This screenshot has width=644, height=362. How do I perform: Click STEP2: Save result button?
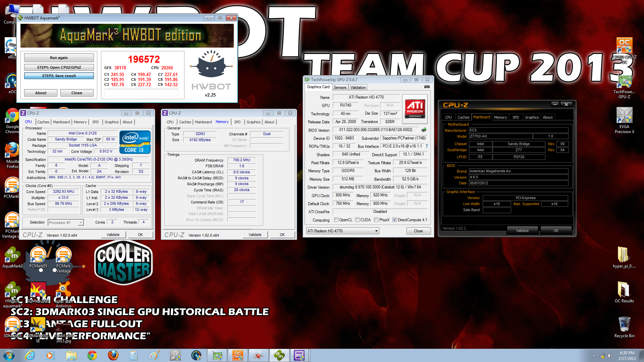(59, 76)
